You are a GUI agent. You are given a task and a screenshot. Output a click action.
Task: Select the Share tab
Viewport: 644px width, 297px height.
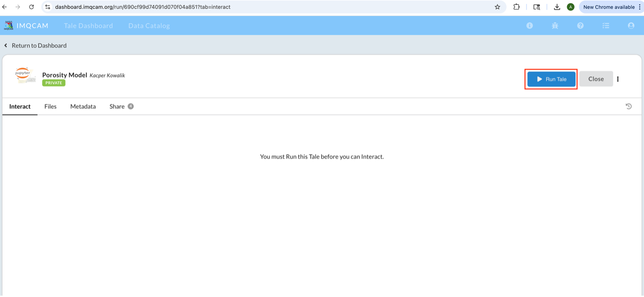(117, 107)
